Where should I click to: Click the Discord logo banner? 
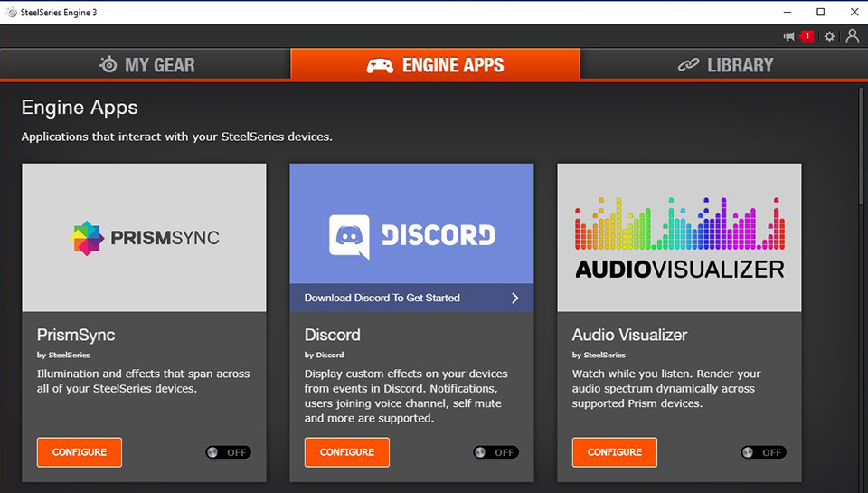point(412,223)
